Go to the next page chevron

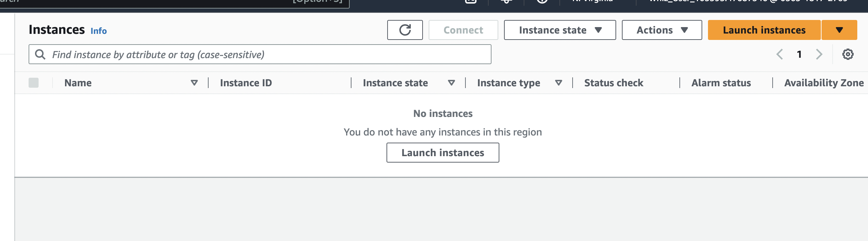coord(819,54)
